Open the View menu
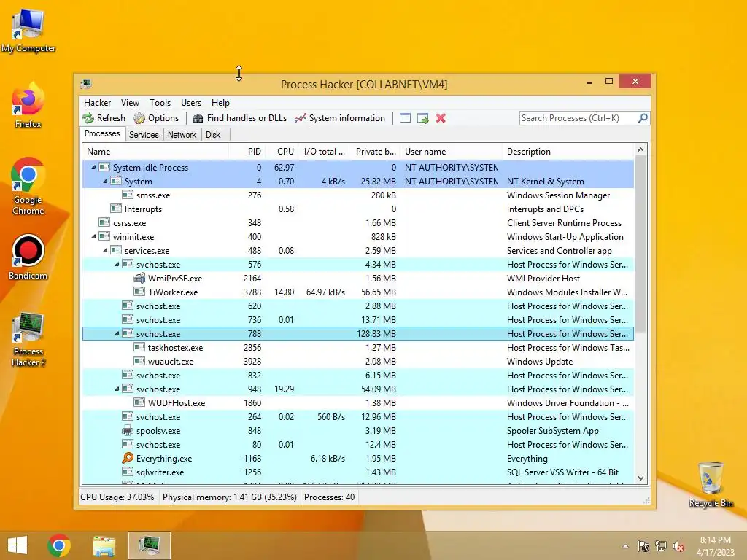747x560 pixels. point(130,102)
